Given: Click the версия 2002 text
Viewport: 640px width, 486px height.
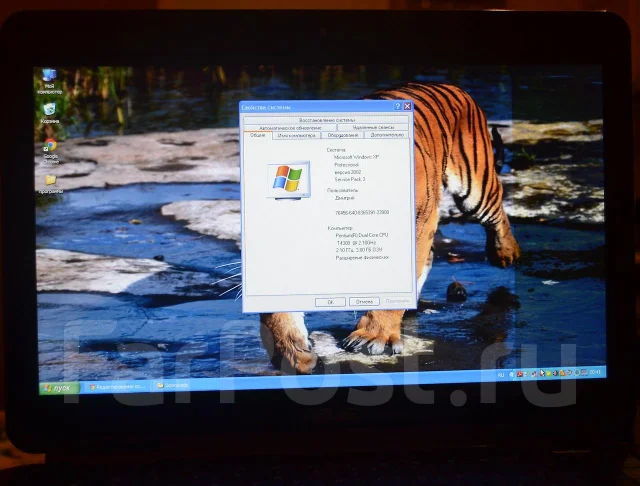Looking at the screenshot, I should tap(347, 172).
